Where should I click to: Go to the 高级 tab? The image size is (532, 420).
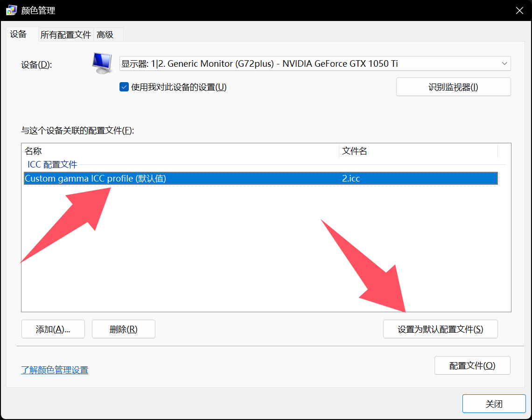[x=105, y=35]
